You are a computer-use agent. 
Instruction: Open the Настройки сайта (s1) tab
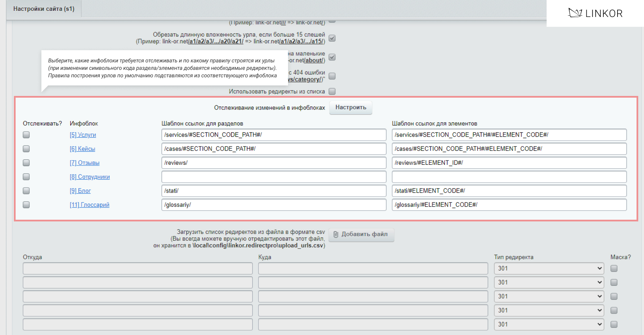pos(44,9)
